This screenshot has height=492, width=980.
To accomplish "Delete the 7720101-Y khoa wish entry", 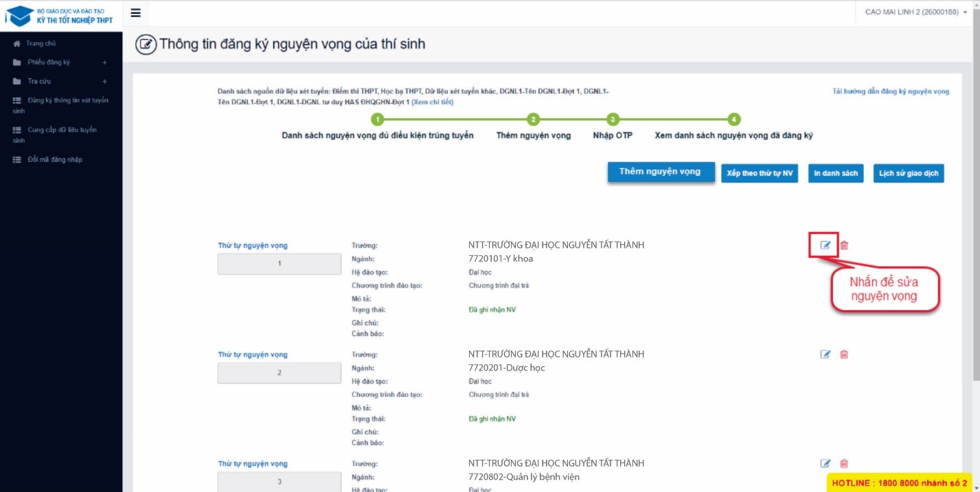I will (844, 245).
